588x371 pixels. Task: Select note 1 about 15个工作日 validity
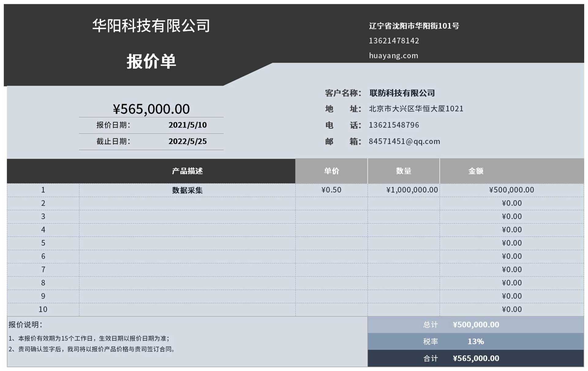coord(89,339)
